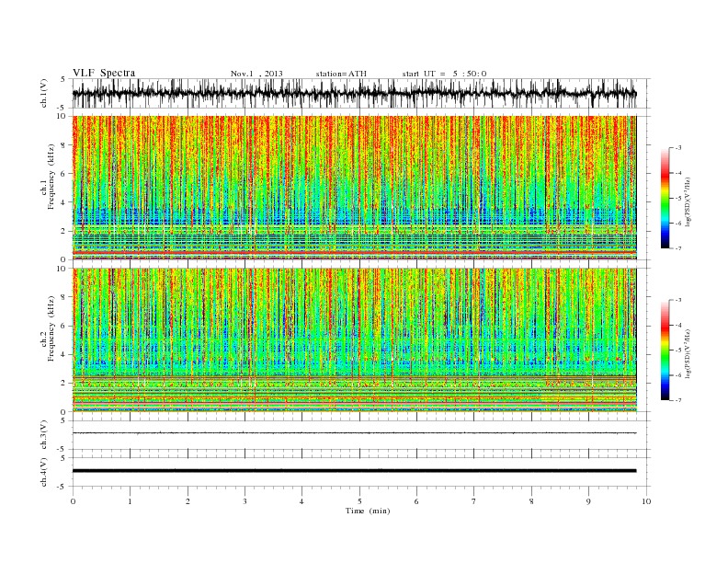The width and height of the screenshot is (728, 563).
Task: Select the ch.2 "Frequency (kHz)" axis label
Action: point(51,327)
